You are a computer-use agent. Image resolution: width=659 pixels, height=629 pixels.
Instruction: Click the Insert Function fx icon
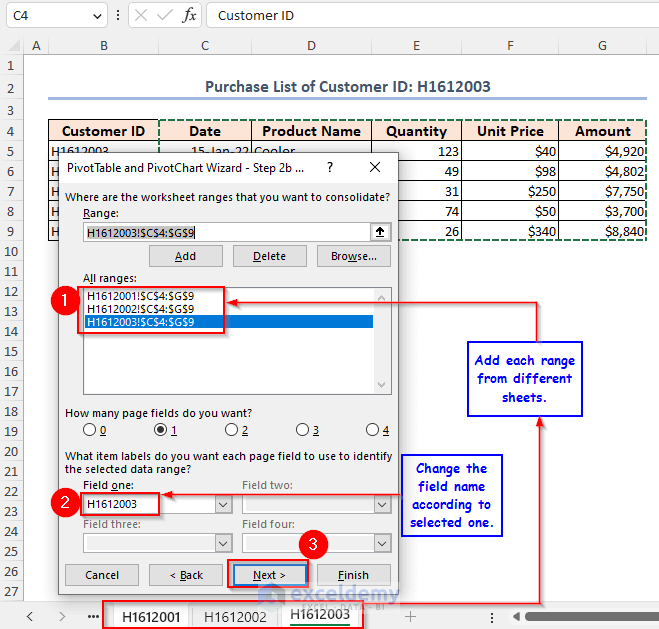coord(190,16)
